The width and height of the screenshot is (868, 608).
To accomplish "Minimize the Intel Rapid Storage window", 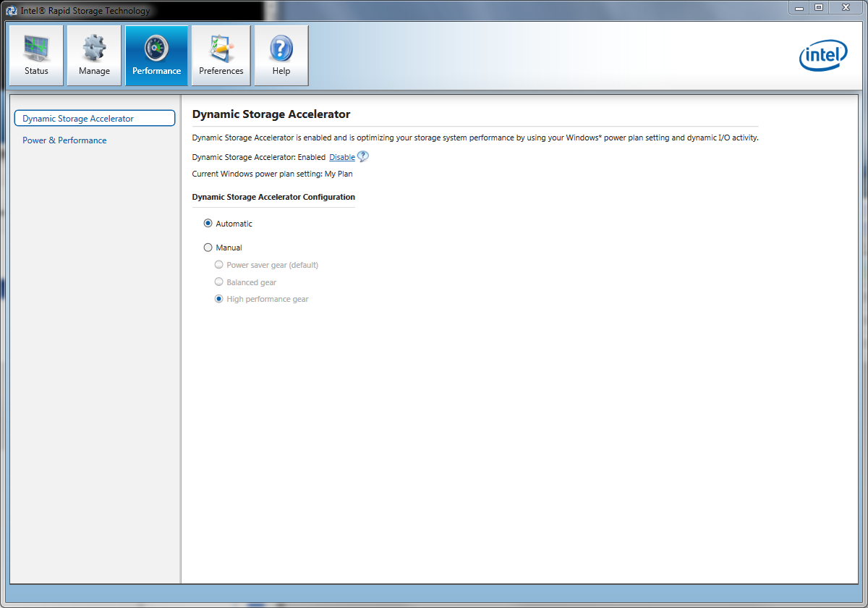I will click(x=801, y=7).
